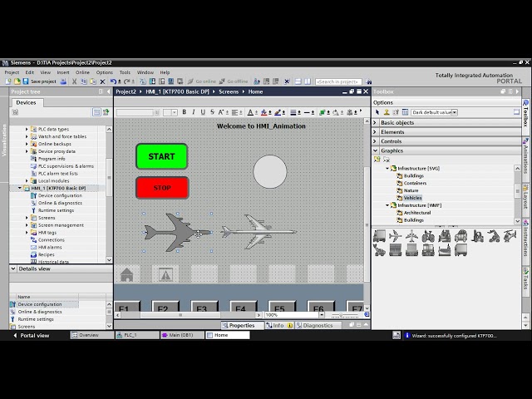Viewport: 532px width, 399px height.
Task: Select the ship graphic in toolbox
Action: 445,250
